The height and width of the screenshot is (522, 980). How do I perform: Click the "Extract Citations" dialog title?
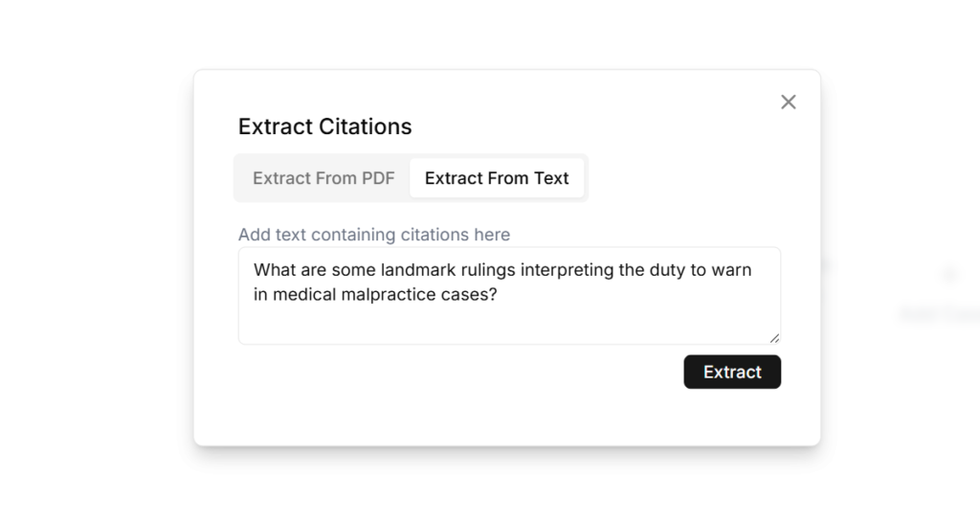click(324, 126)
